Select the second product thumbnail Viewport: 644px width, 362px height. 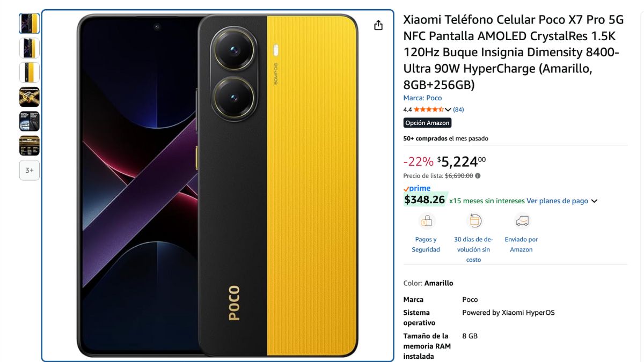point(30,48)
